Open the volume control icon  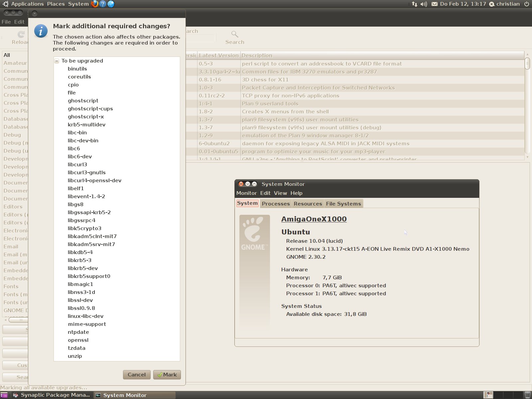[424, 4]
